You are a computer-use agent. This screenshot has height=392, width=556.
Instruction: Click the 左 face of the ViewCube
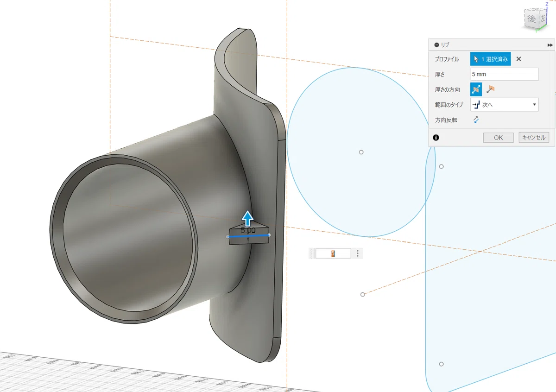pyautogui.click(x=543, y=19)
